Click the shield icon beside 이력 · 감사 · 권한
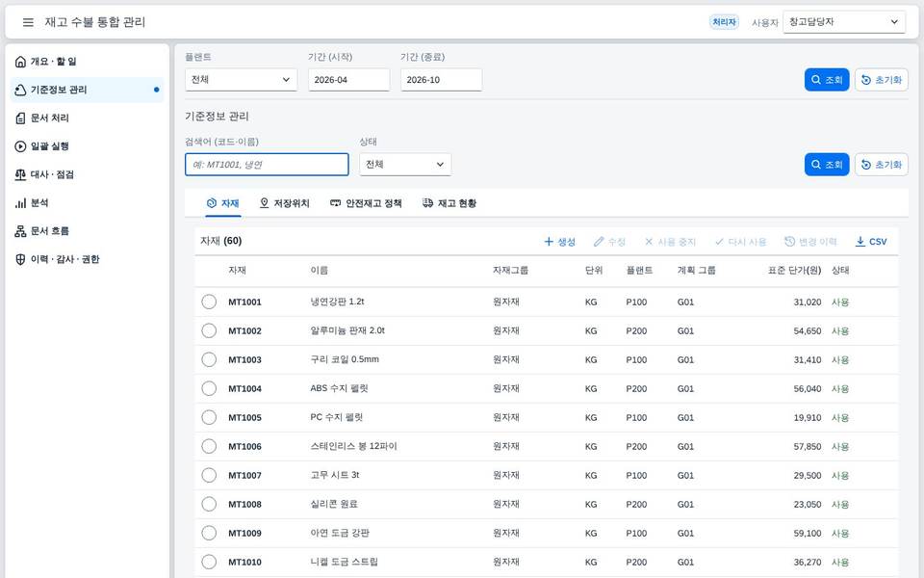Viewport: 924px width, 578px height. [20, 259]
